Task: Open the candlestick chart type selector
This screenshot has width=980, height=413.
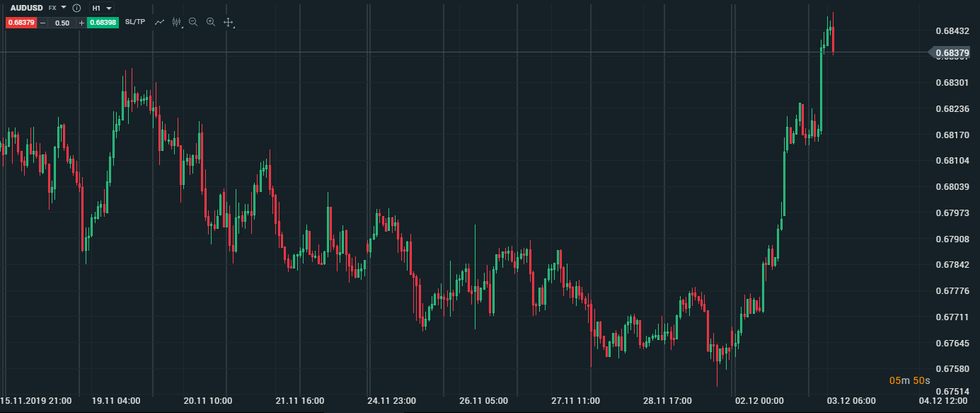Action: tap(177, 22)
